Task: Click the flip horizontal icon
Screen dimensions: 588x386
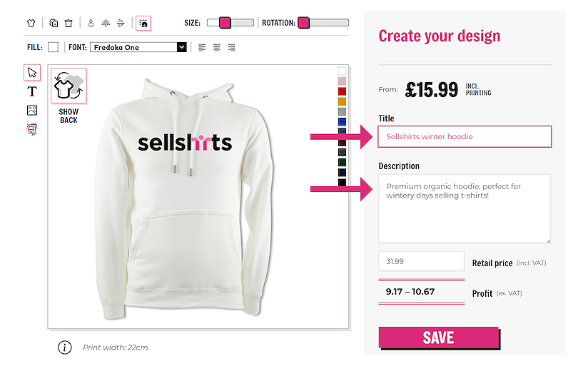Action: [x=106, y=23]
